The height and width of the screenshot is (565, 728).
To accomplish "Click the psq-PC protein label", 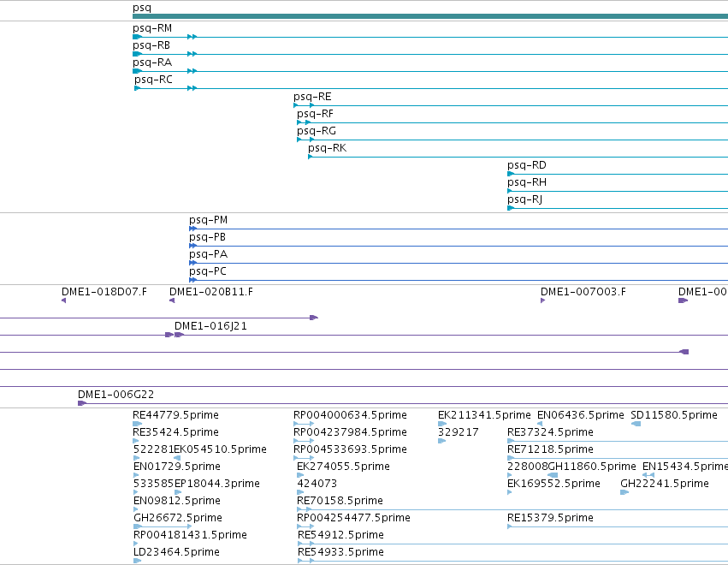I will pyautogui.click(x=208, y=271).
